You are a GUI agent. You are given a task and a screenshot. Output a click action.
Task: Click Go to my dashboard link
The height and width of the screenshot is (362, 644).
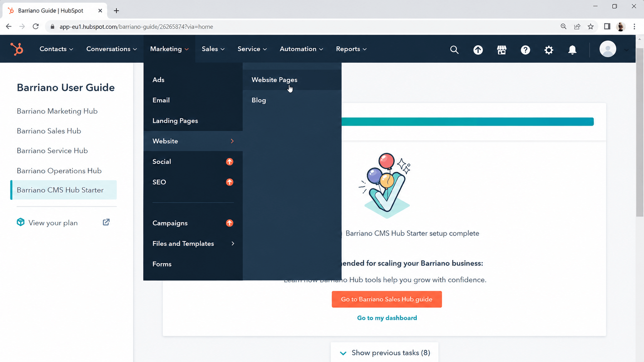(x=387, y=318)
